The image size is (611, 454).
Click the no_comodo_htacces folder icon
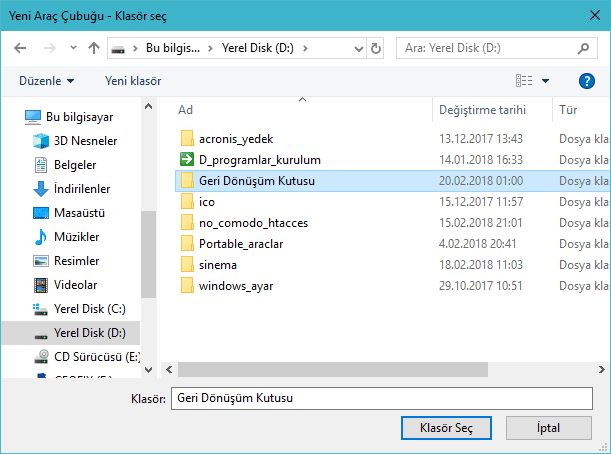coord(187,223)
